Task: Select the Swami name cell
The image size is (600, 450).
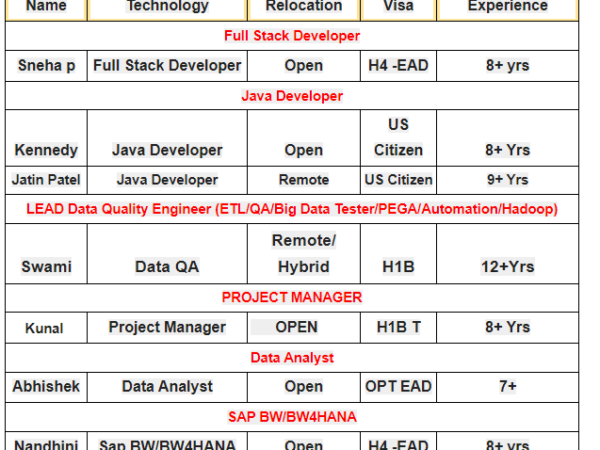Action: tap(46, 266)
